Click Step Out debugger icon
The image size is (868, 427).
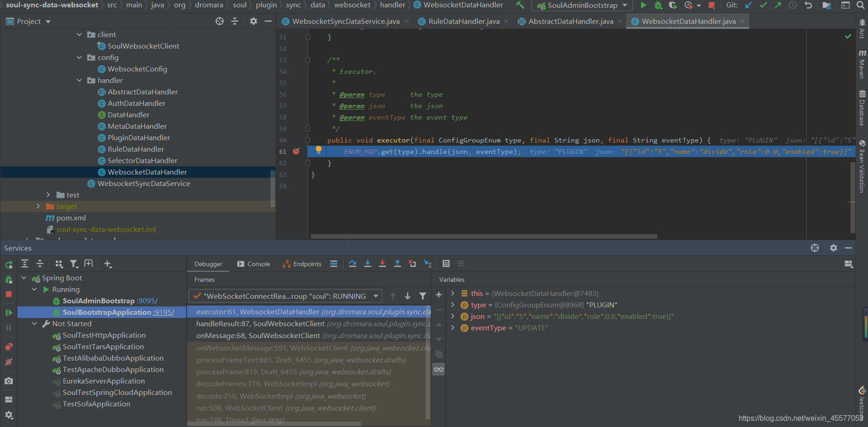[398, 263]
